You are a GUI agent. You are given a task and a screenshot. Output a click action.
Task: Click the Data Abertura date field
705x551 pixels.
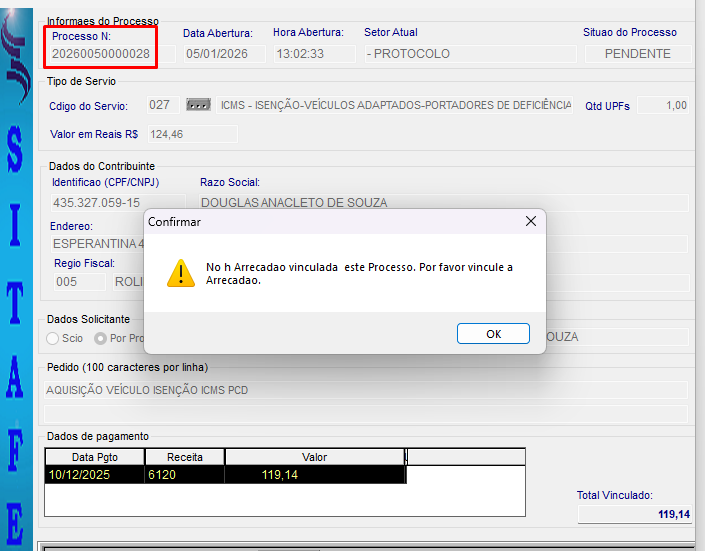pos(219,54)
